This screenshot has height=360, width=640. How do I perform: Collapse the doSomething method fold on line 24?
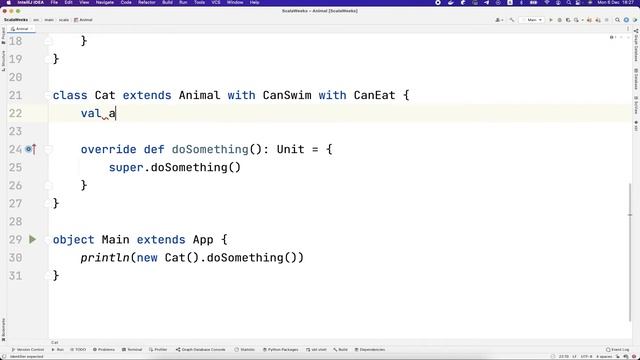[x=48, y=149]
